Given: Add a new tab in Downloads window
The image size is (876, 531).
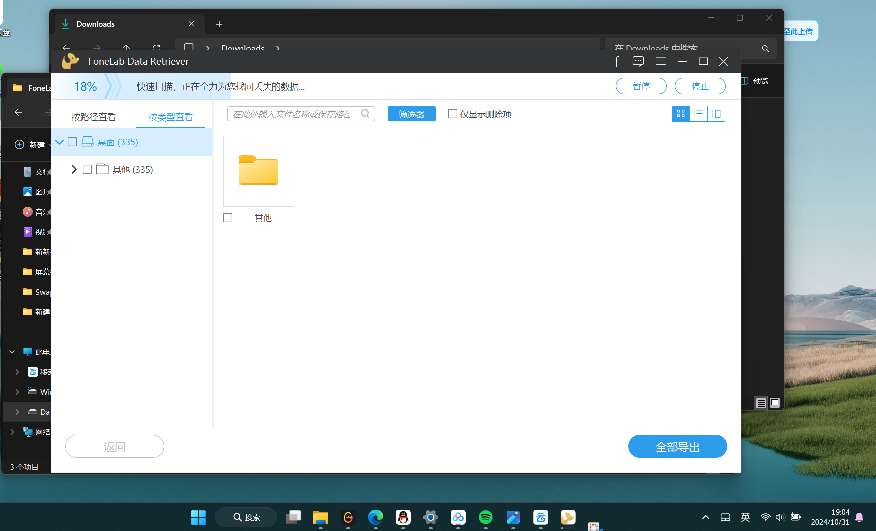Looking at the screenshot, I should 219,24.
